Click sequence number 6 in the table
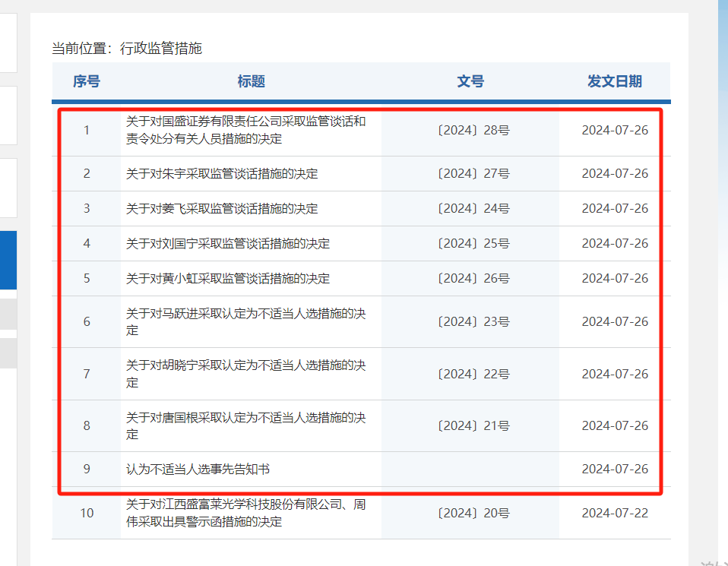Viewport: 728px width, 566px height. pos(87,322)
